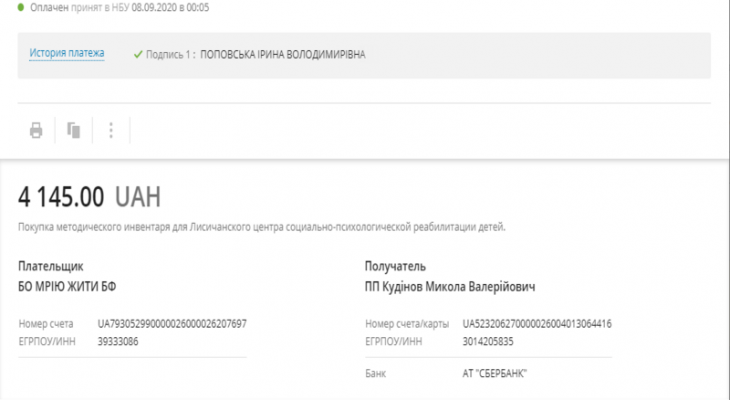This screenshot has width=730, height=400.
Task: Click the UAH currency label
Action: click(x=138, y=197)
